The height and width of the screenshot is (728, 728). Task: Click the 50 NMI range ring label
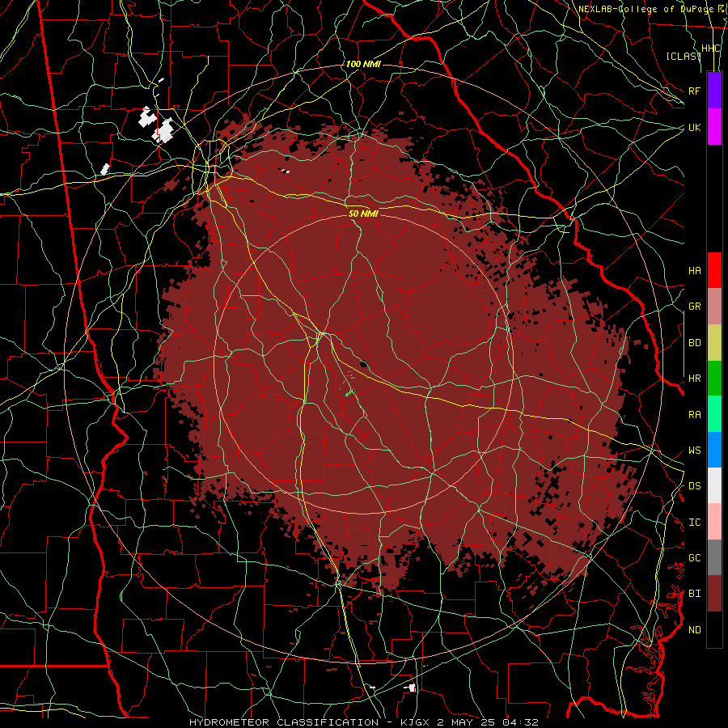click(363, 214)
